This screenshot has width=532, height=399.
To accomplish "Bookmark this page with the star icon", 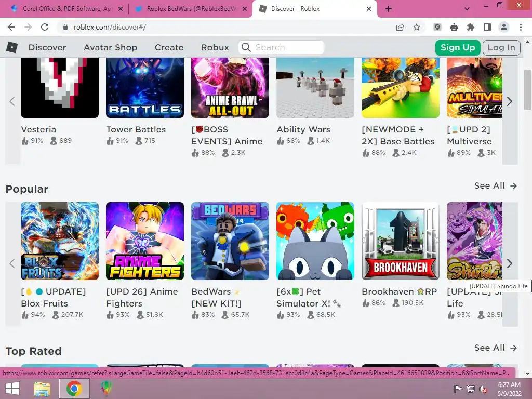I will 417,27.
